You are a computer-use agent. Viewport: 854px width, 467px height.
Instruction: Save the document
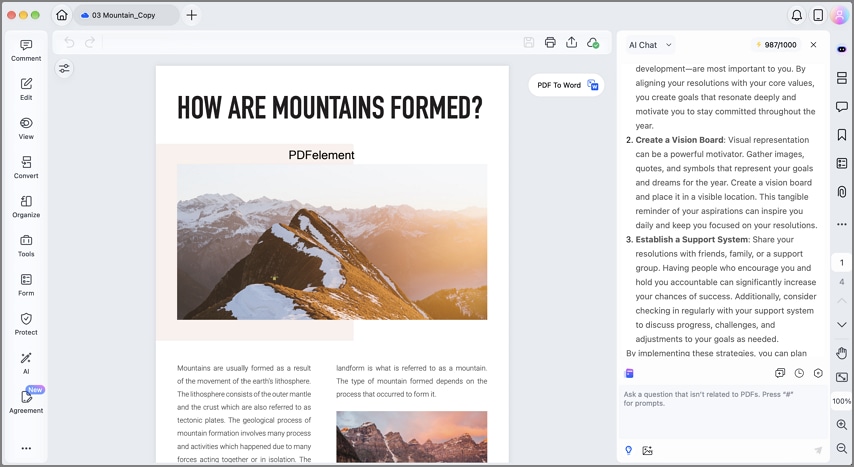pos(528,43)
